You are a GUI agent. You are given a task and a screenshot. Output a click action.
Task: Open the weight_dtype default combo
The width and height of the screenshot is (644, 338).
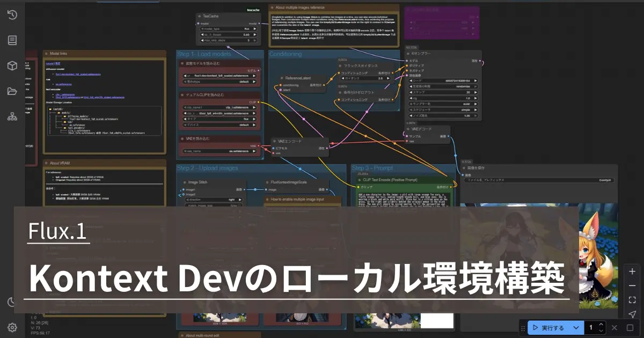(219, 82)
